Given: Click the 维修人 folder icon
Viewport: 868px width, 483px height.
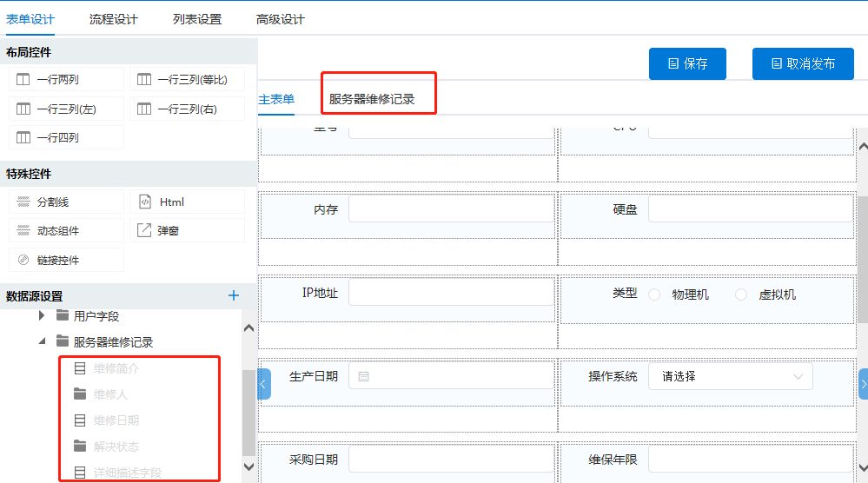Looking at the screenshot, I should (x=80, y=394).
